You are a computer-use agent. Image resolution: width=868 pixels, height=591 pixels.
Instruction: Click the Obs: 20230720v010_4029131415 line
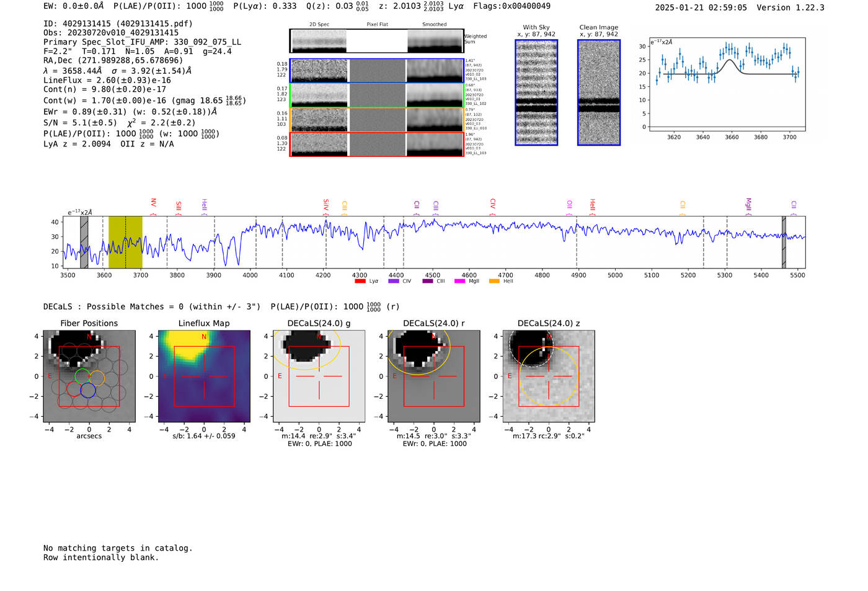111,33
